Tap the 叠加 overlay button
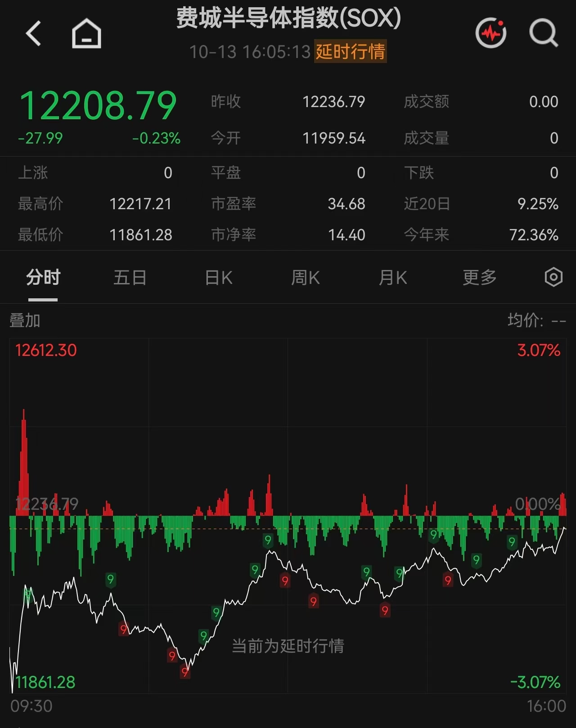 [25, 320]
